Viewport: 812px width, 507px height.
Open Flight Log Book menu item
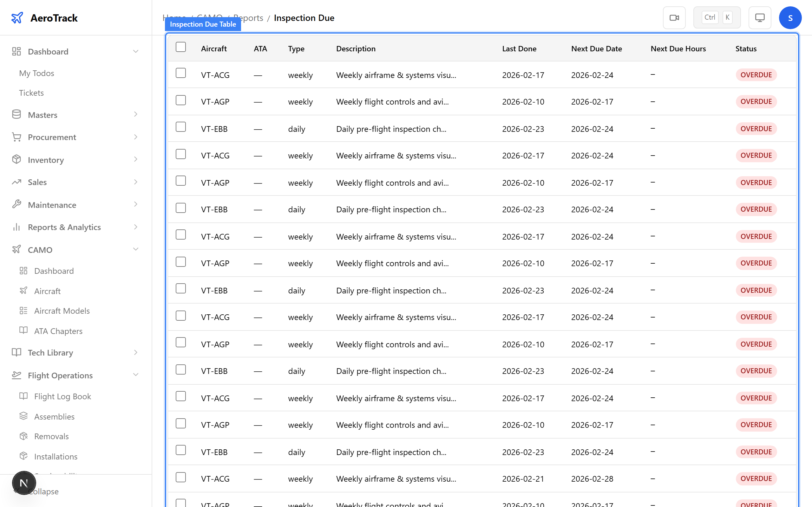click(x=62, y=396)
